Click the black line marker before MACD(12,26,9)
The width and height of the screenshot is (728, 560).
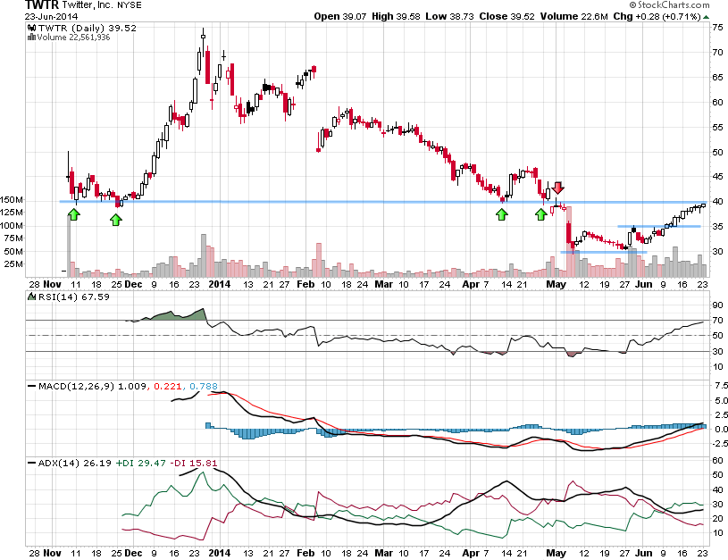pos(32,386)
